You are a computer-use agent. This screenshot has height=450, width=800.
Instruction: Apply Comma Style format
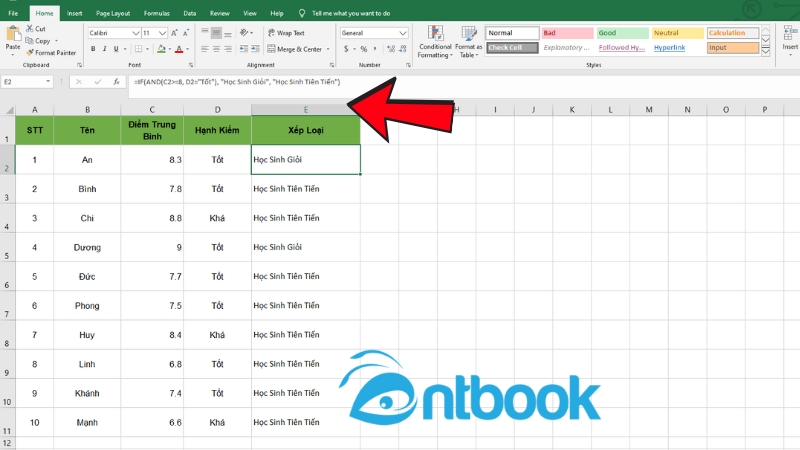click(375, 49)
